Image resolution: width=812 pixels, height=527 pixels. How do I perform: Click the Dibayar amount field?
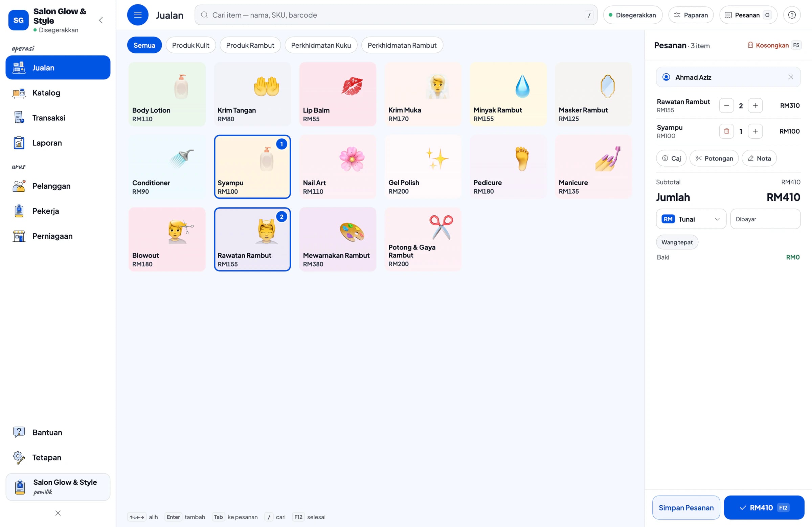pos(765,219)
